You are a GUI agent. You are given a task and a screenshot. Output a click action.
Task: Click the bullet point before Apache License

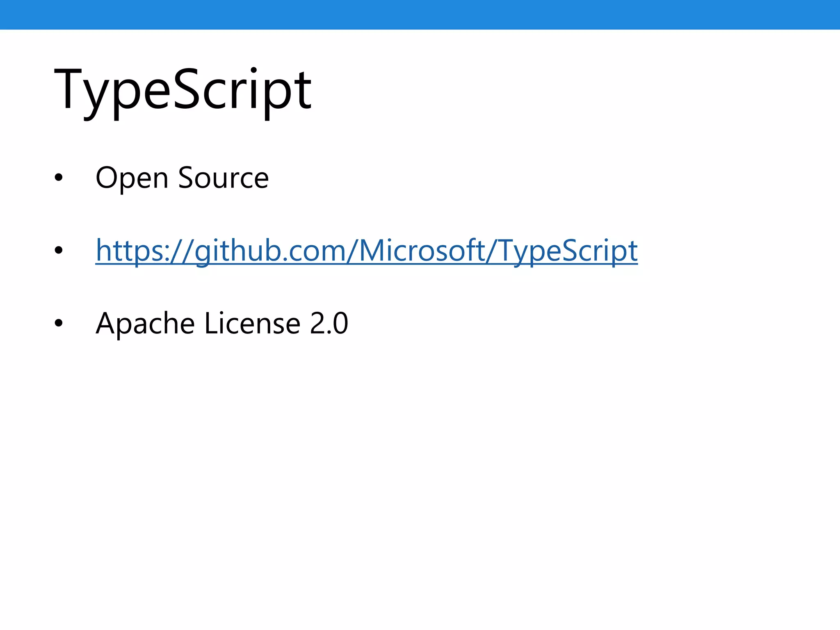(59, 323)
